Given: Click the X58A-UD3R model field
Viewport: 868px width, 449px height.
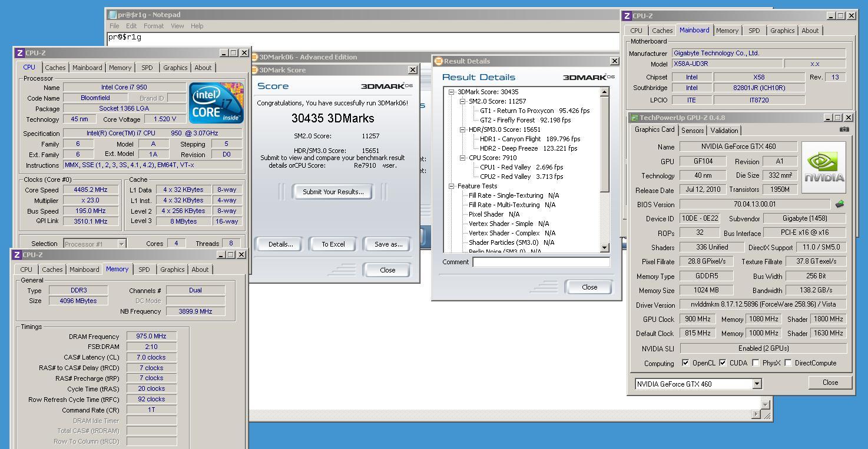Looking at the screenshot, I should (x=728, y=64).
